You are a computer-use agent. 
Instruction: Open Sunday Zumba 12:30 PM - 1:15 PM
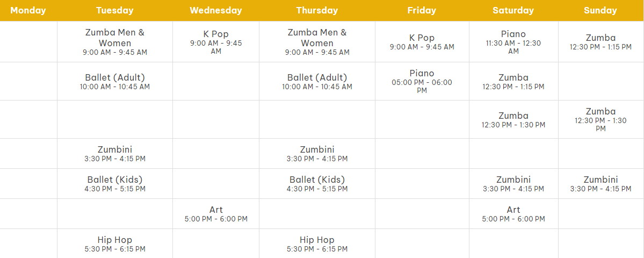(600, 42)
